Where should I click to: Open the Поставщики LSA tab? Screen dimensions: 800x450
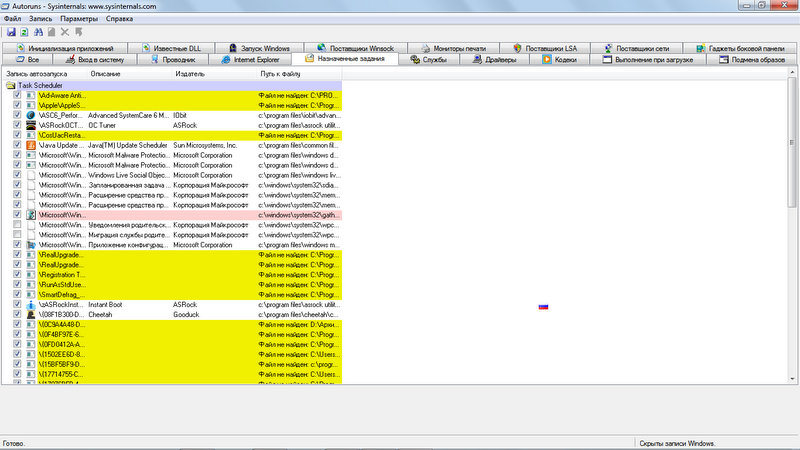coord(545,48)
